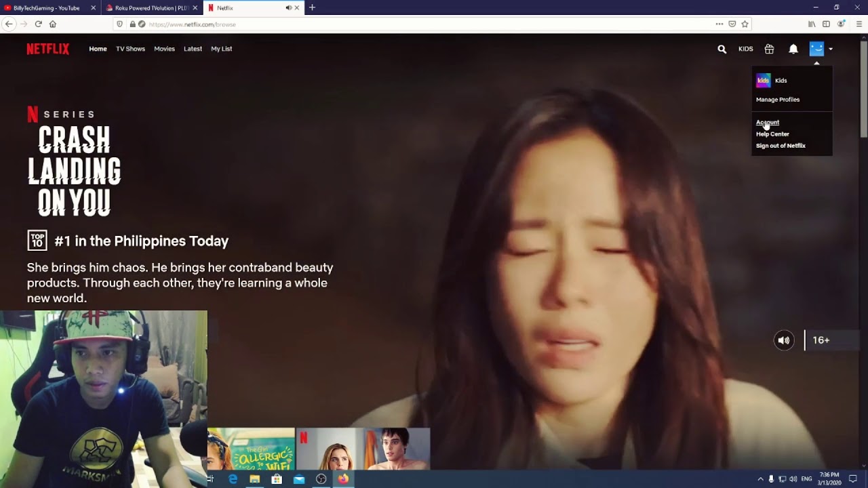Open the Account page

(x=768, y=123)
